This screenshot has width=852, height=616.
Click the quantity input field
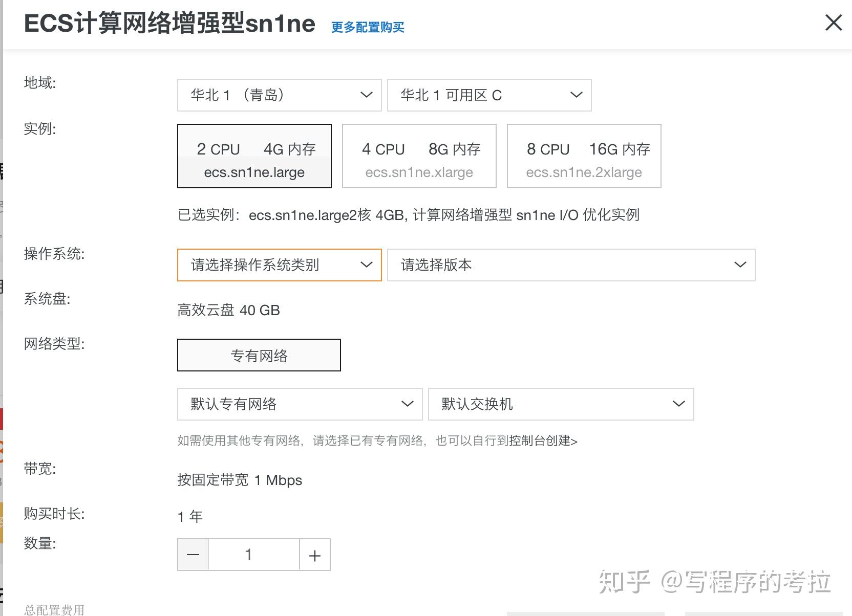tap(254, 555)
